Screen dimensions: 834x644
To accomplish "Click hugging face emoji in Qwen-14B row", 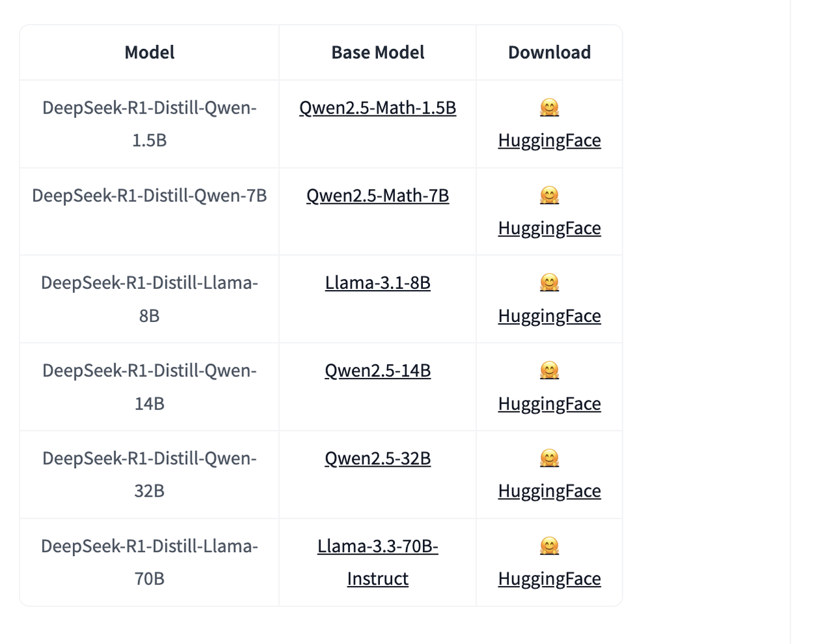I will click(549, 371).
